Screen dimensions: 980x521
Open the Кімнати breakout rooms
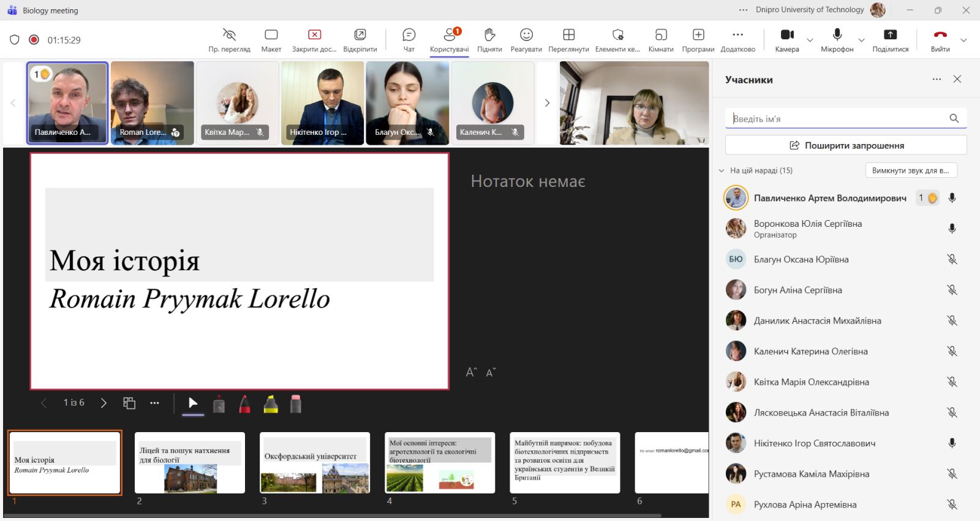(661, 40)
